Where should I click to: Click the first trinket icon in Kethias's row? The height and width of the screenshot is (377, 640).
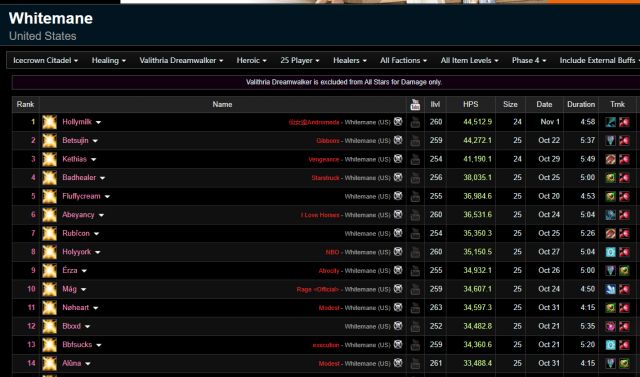[611, 159]
